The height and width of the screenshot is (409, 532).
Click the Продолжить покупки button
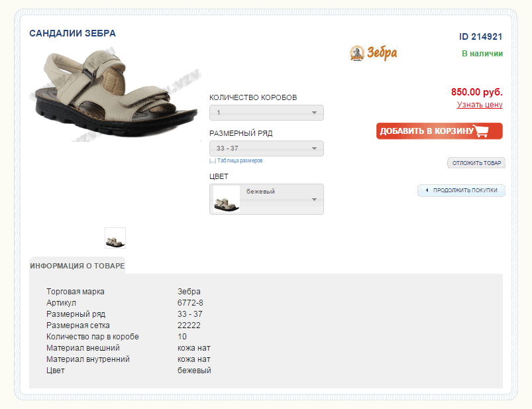click(464, 191)
